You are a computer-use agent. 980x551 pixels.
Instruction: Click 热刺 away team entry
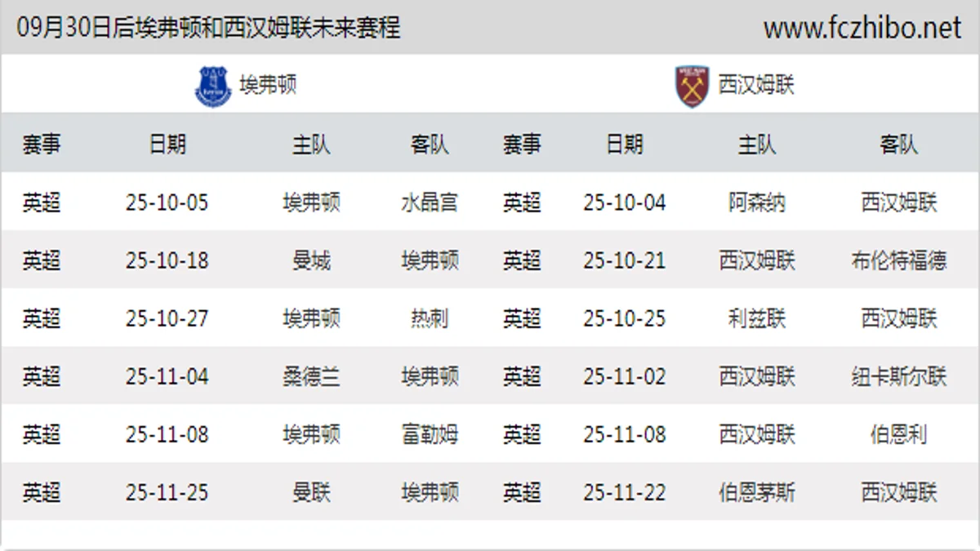click(x=430, y=318)
